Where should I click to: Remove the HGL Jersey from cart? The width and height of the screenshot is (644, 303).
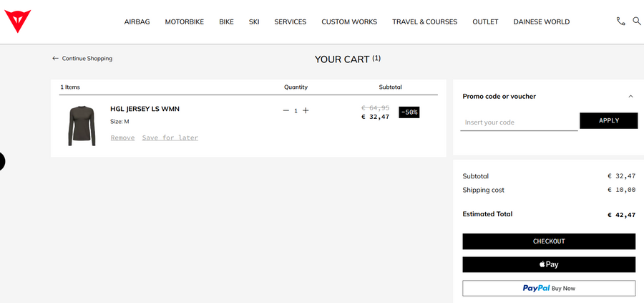[x=122, y=138]
